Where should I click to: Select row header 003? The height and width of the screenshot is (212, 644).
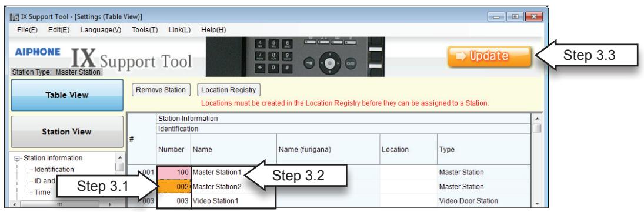coord(142,201)
